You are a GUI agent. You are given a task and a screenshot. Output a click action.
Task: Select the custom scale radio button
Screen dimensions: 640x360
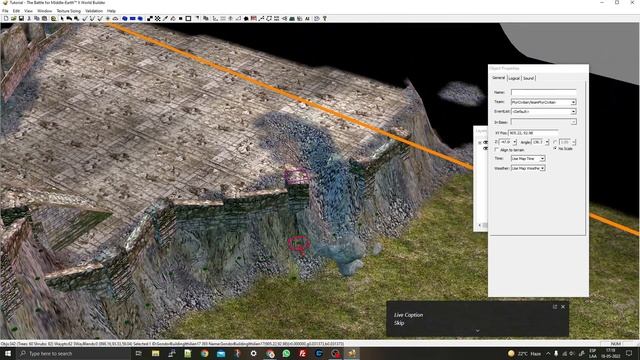[x=555, y=142]
